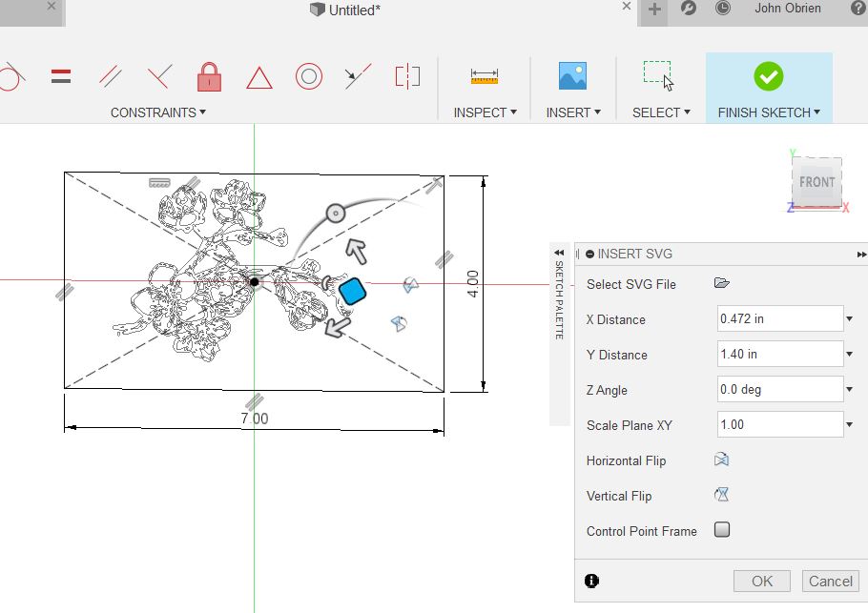Open the Y Distance dropdown arrow
868x613 pixels.
(x=850, y=354)
